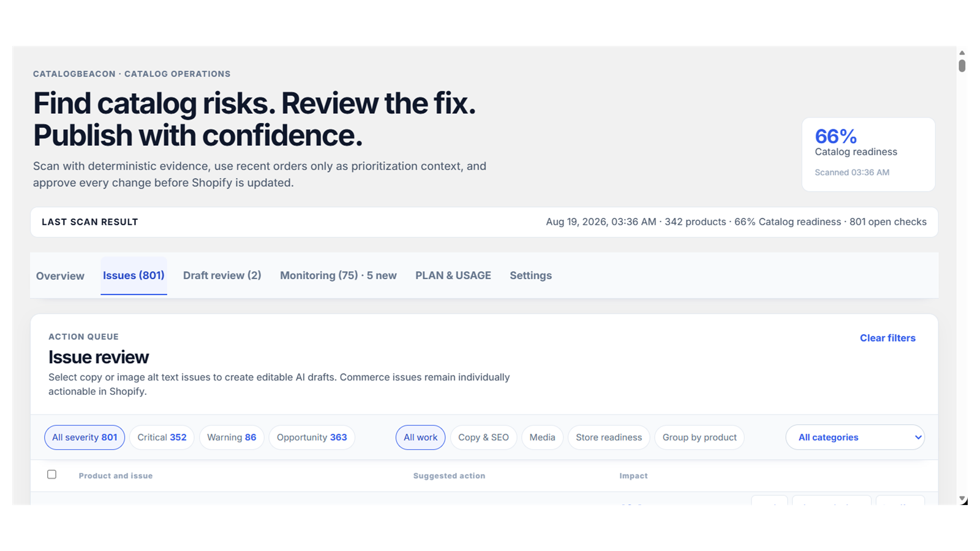Select the All severity 801 chip
Screen dimensions: 980x551
[x=85, y=437]
